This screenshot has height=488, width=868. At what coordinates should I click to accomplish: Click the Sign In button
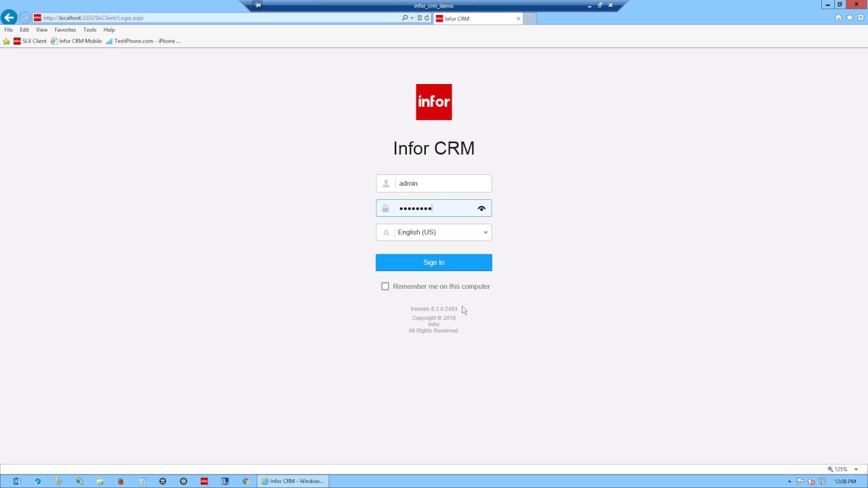click(x=434, y=262)
